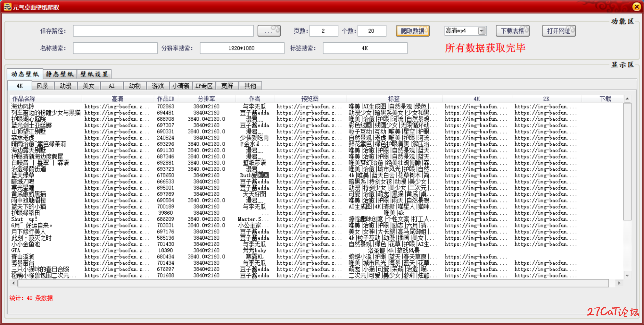The width and height of the screenshot is (644, 325).
Task: Select the AI category tab
Action: (111, 86)
